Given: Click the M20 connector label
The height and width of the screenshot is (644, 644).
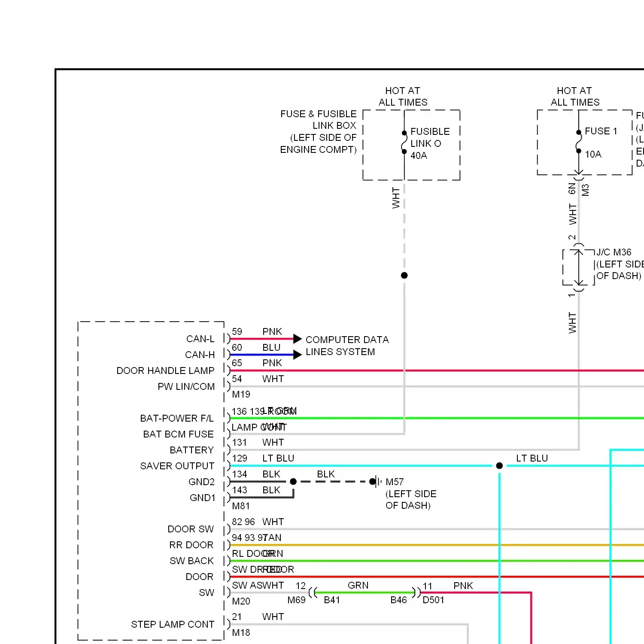Looking at the screenshot, I should tap(241, 601).
